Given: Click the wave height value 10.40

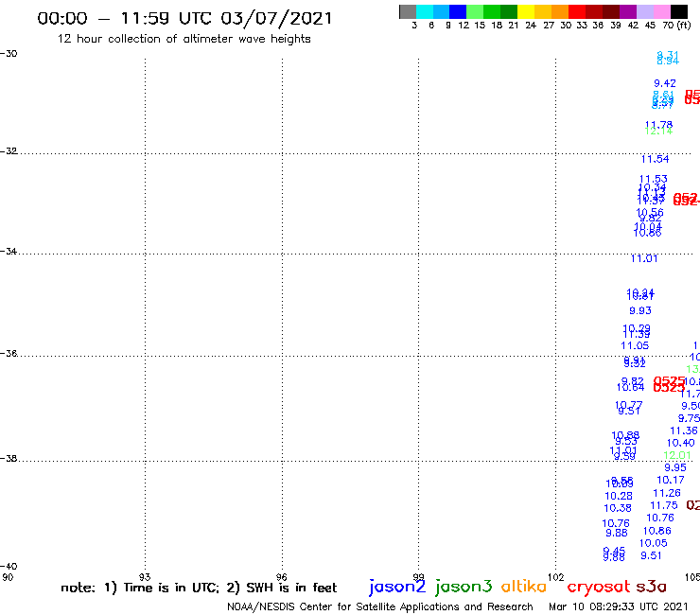Looking at the screenshot, I should [680, 443].
